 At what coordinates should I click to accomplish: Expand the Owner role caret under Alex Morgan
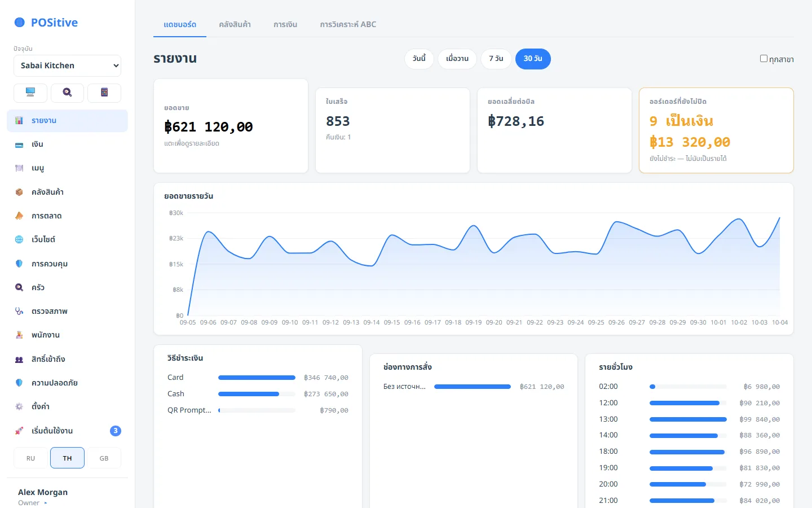pos(46,503)
